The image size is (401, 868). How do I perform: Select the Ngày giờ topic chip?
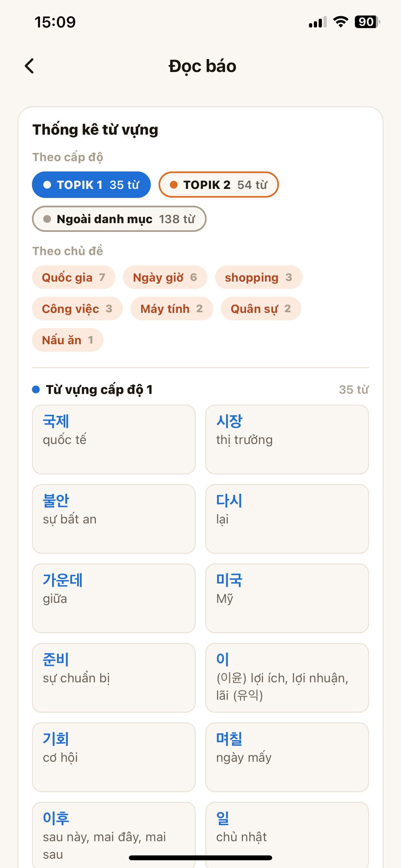165,277
